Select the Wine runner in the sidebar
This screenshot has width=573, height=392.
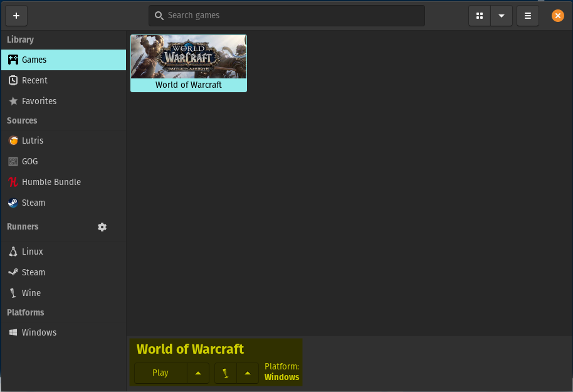tap(30, 293)
